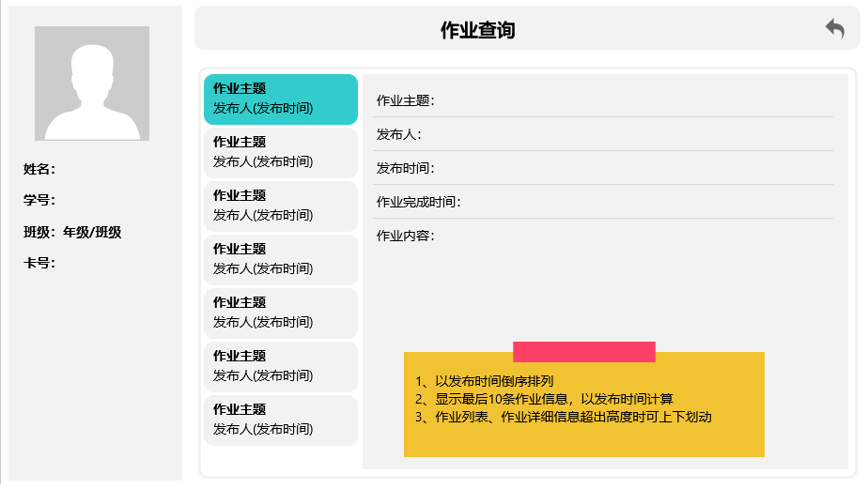Click the 作业完成时间 detail field

point(601,202)
